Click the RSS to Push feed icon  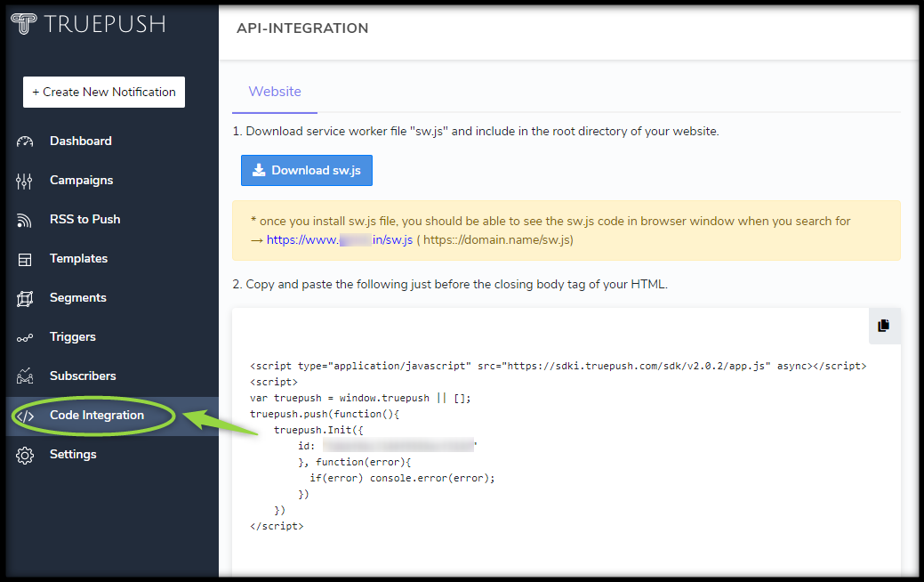pyautogui.click(x=24, y=220)
